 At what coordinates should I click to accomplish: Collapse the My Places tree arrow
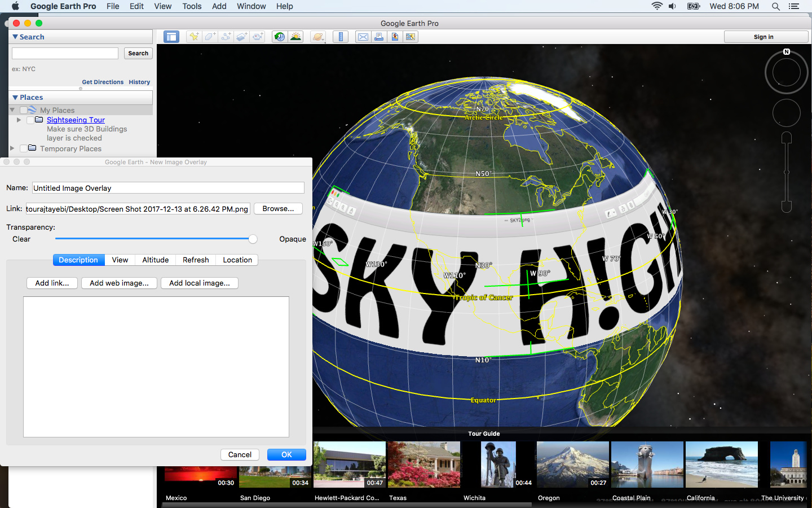pyautogui.click(x=12, y=110)
